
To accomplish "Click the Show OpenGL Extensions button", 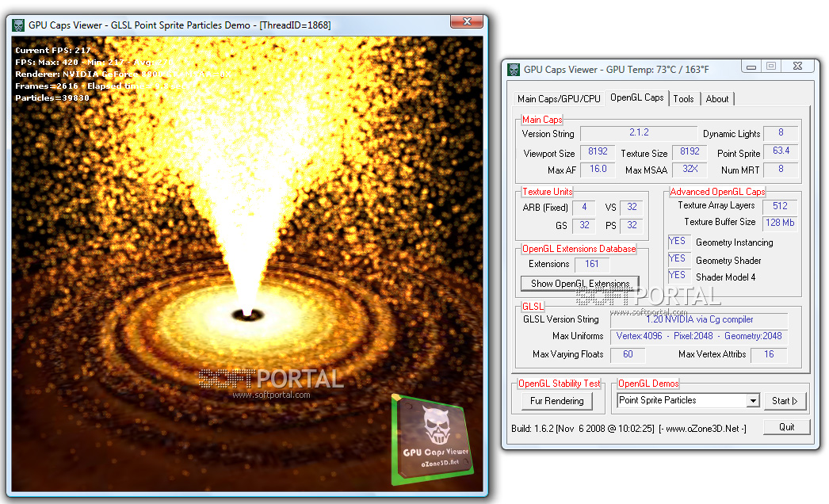I will [580, 284].
